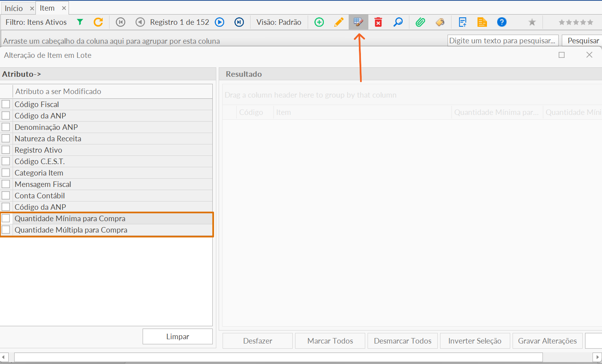This screenshot has height=364, width=602.
Task: Click the blue document export icon
Action: (x=463, y=22)
